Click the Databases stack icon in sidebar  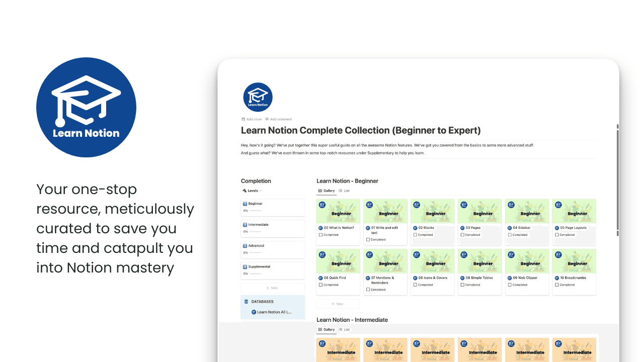[x=247, y=302]
